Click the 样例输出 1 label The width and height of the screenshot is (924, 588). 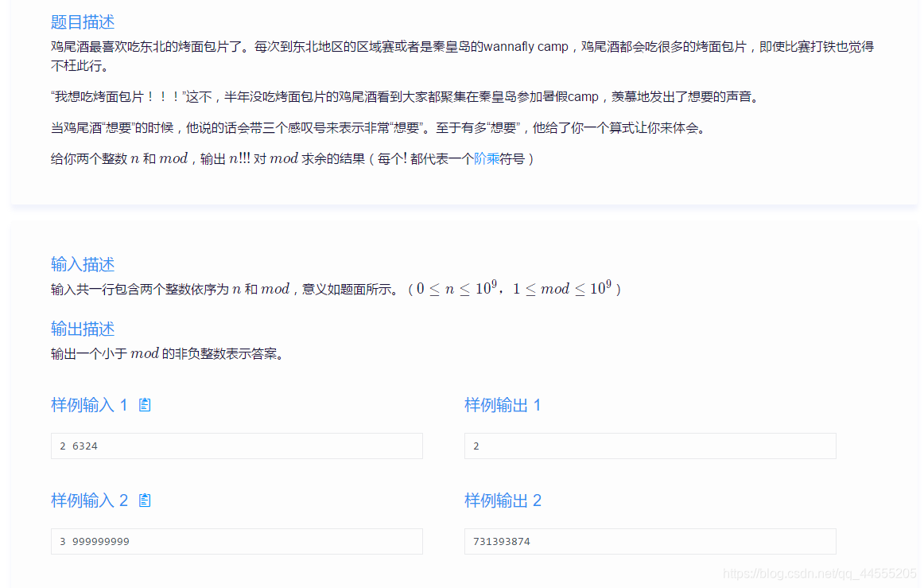503,405
